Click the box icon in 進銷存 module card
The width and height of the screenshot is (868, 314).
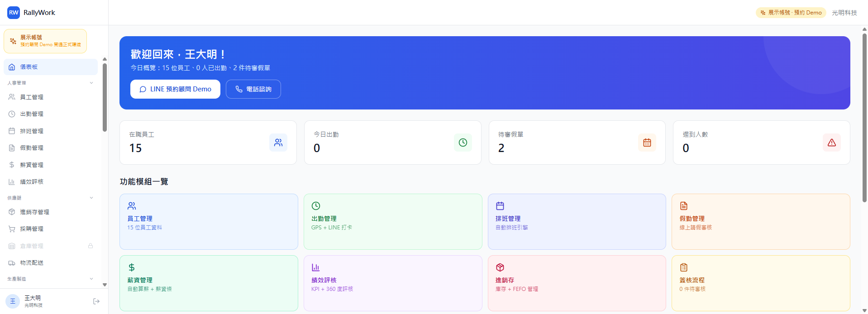(x=500, y=267)
